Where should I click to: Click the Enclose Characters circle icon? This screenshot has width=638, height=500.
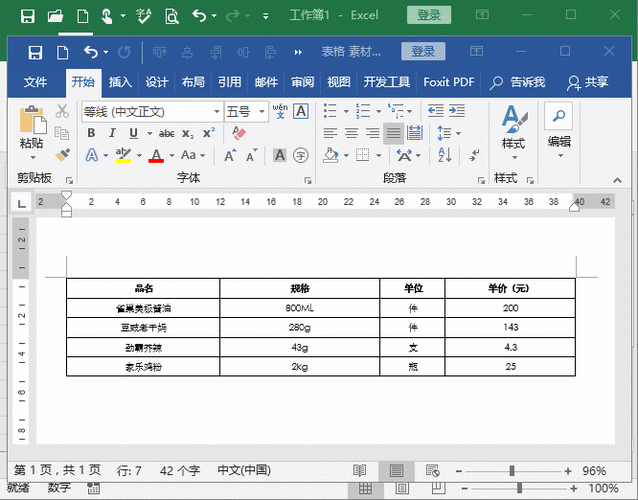pyautogui.click(x=301, y=155)
